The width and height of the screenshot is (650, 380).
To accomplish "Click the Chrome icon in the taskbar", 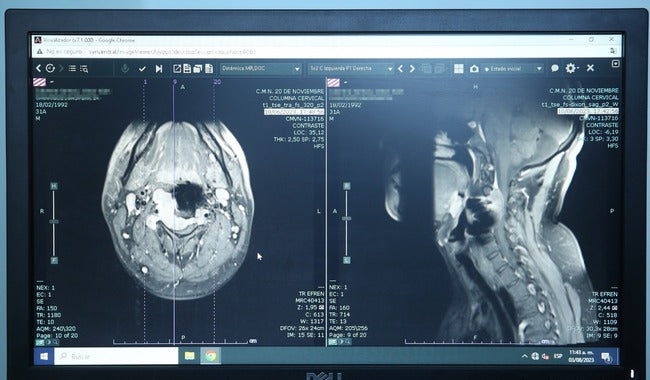I will pos(211,356).
